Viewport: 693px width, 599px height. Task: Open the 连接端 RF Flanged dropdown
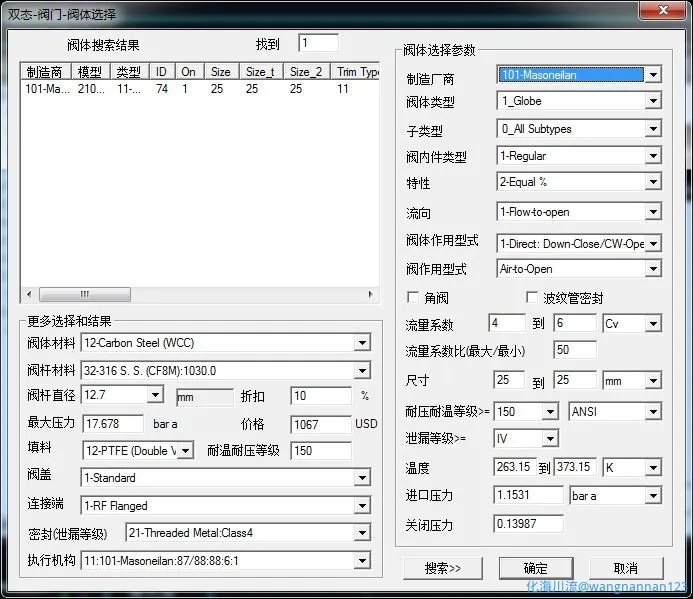click(362, 506)
